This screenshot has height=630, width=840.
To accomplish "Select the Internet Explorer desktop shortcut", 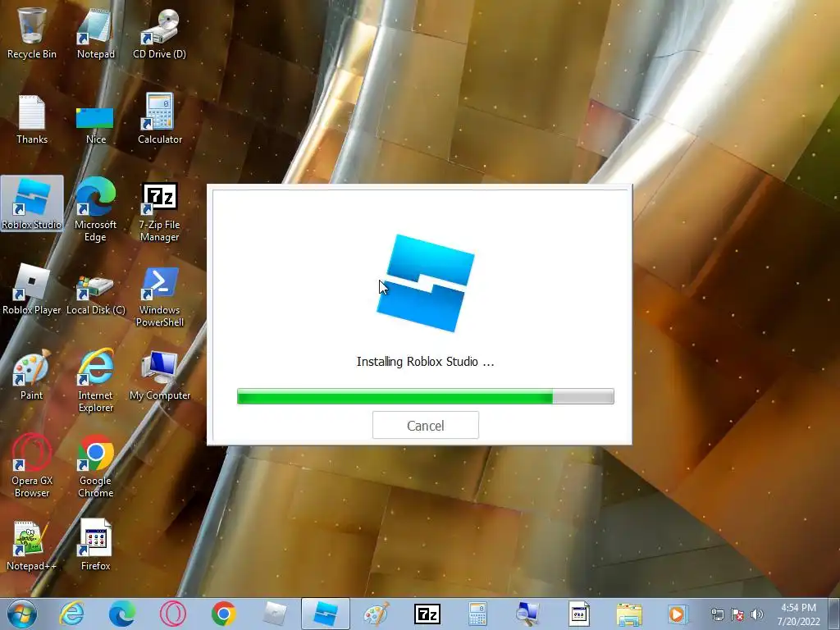I will click(95, 381).
